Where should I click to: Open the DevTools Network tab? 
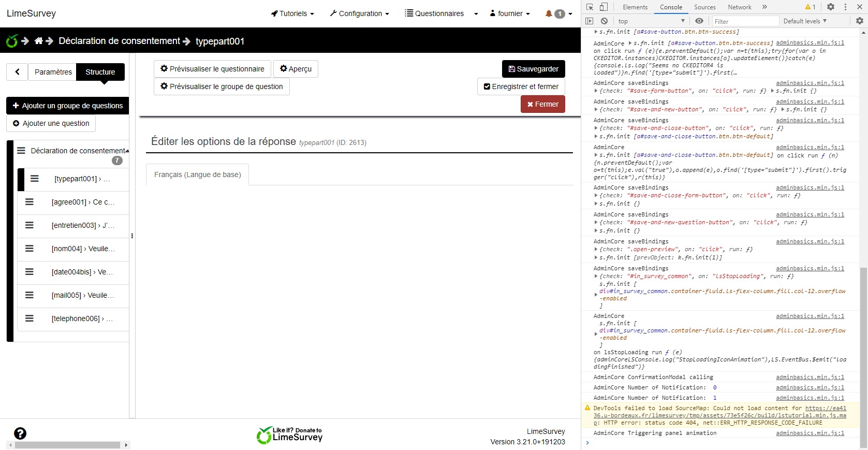(x=740, y=7)
